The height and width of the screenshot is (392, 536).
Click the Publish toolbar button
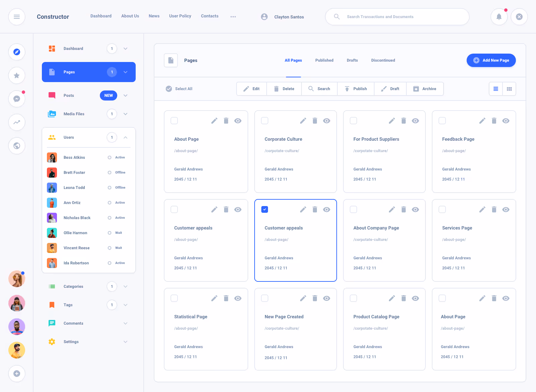[356, 89]
